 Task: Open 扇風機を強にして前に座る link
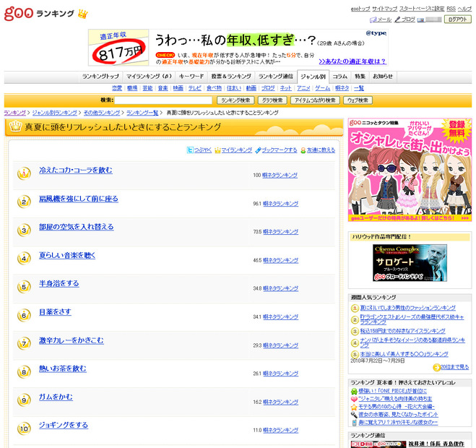pos(79,199)
